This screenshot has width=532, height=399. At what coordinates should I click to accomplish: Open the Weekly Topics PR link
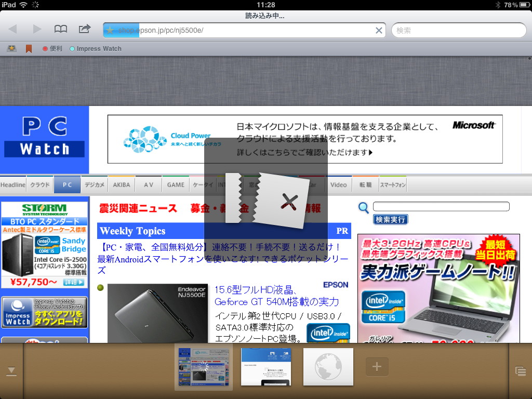point(341,231)
